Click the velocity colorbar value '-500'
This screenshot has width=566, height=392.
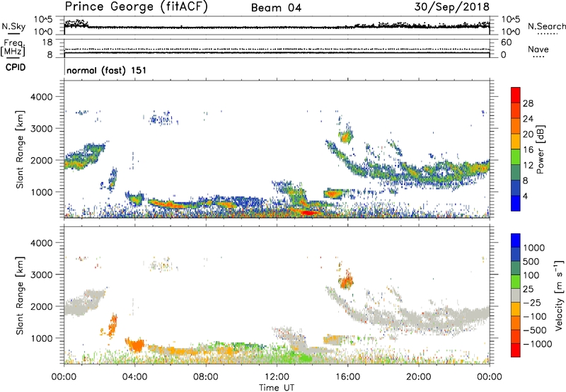click(535, 330)
